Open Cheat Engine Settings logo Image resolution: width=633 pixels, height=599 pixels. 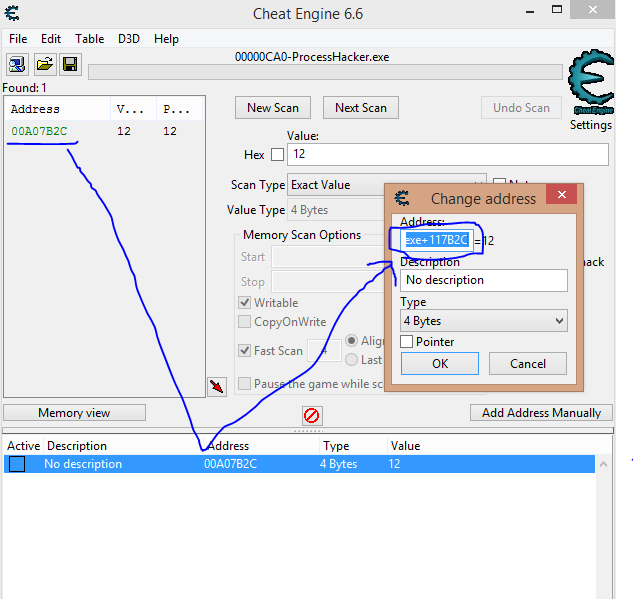tap(590, 90)
